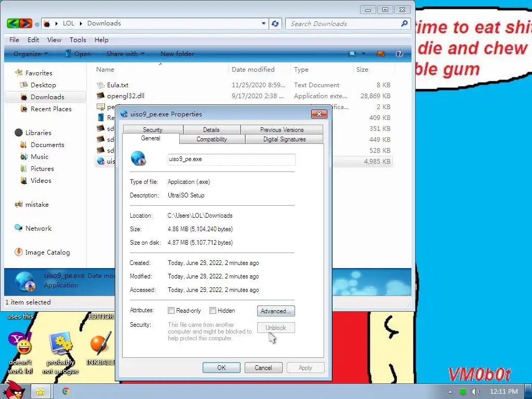Click the arrow before LOL in address bar
The width and height of the screenshot is (532, 399).
[x=56, y=23]
